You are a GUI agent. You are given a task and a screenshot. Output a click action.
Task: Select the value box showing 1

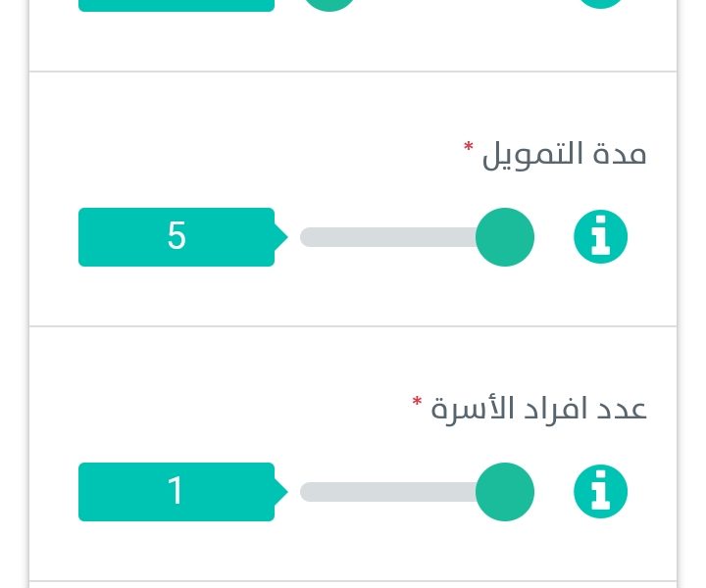point(176,492)
